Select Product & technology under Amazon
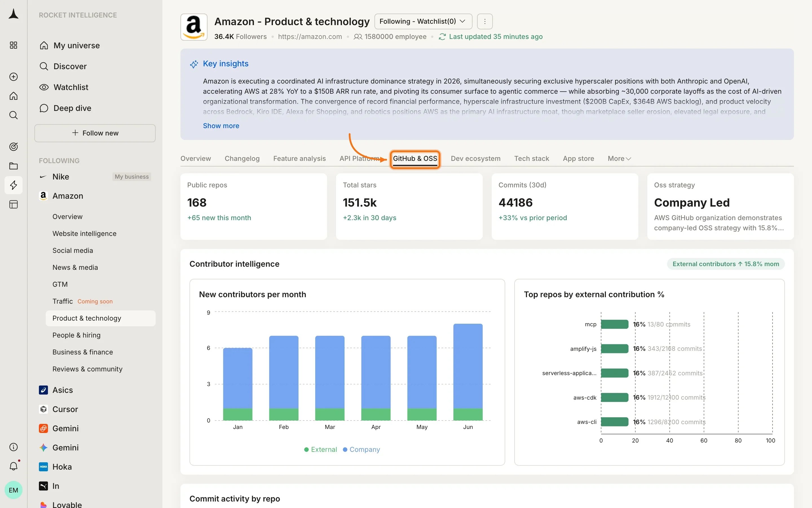The height and width of the screenshot is (508, 812). (x=101, y=318)
